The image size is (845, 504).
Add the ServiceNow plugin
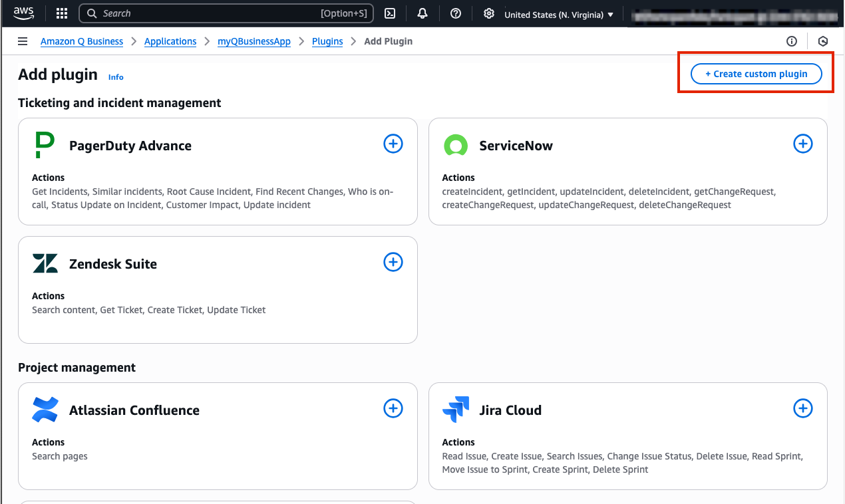[x=803, y=144]
